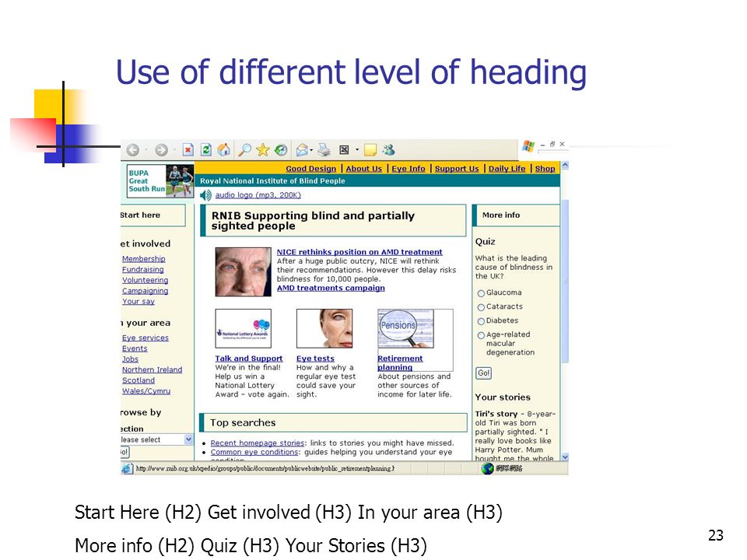Open Recent homepage stories link
Screen dimensions: 747x560
coord(258,443)
